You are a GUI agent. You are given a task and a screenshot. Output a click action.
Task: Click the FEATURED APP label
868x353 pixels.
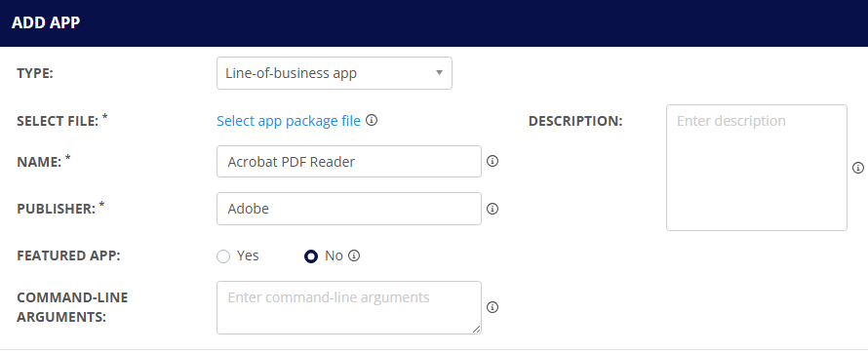[68, 255]
